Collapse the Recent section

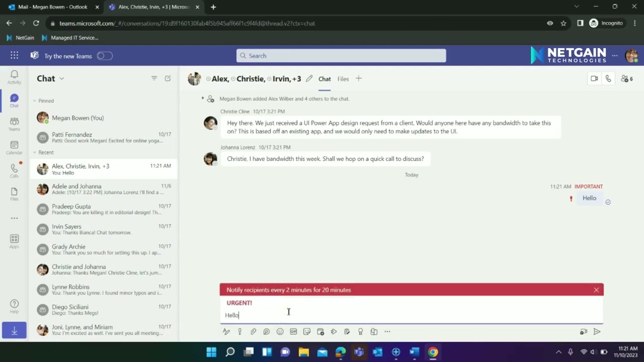[35, 152]
